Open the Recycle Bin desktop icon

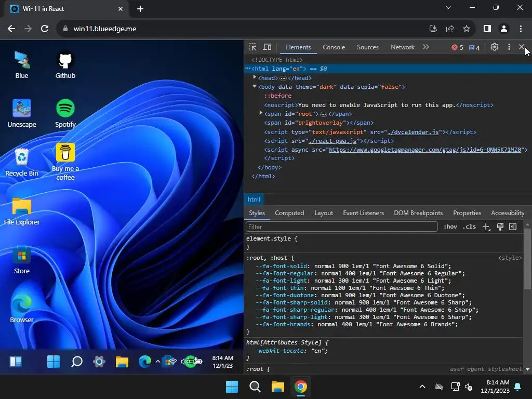coord(22,162)
